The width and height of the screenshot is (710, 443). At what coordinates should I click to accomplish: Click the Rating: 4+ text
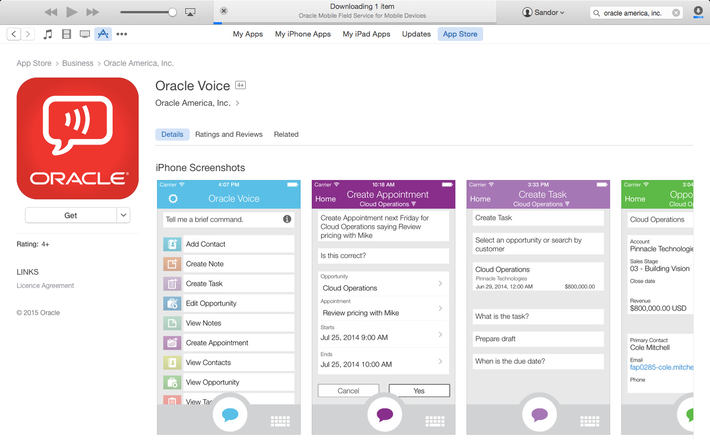pyautogui.click(x=33, y=244)
